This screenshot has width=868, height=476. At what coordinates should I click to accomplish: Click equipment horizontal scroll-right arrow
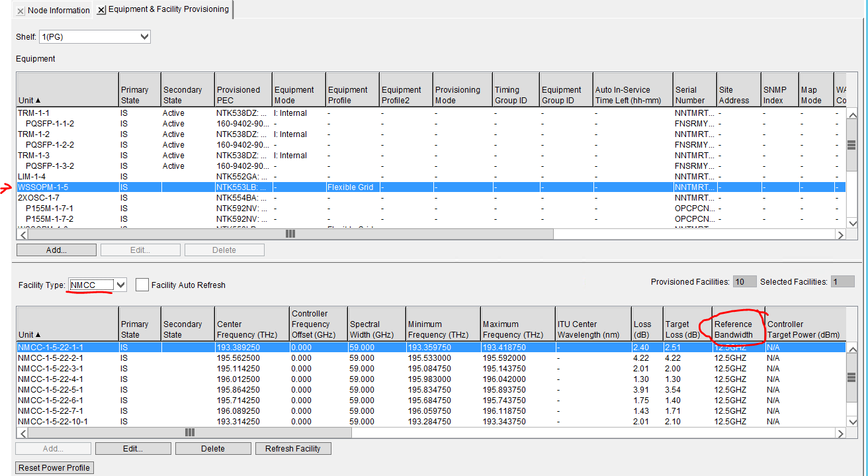pos(841,234)
